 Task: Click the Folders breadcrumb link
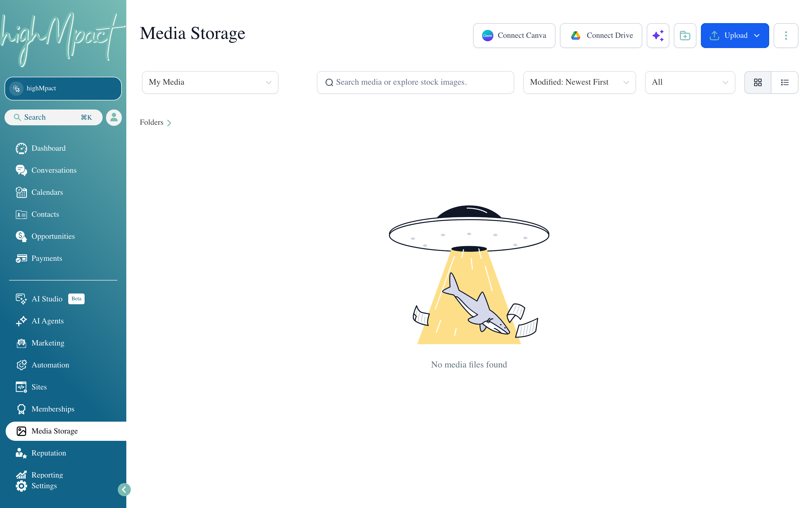(151, 122)
